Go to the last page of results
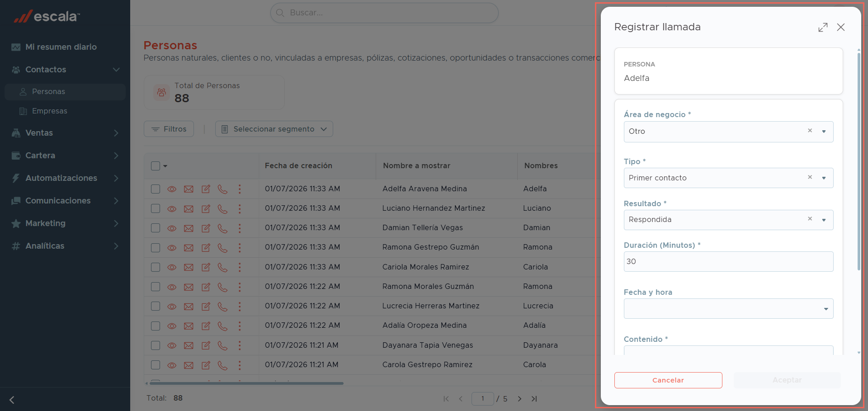The height and width of the screenshot is (411, 868). click(534, 399)
